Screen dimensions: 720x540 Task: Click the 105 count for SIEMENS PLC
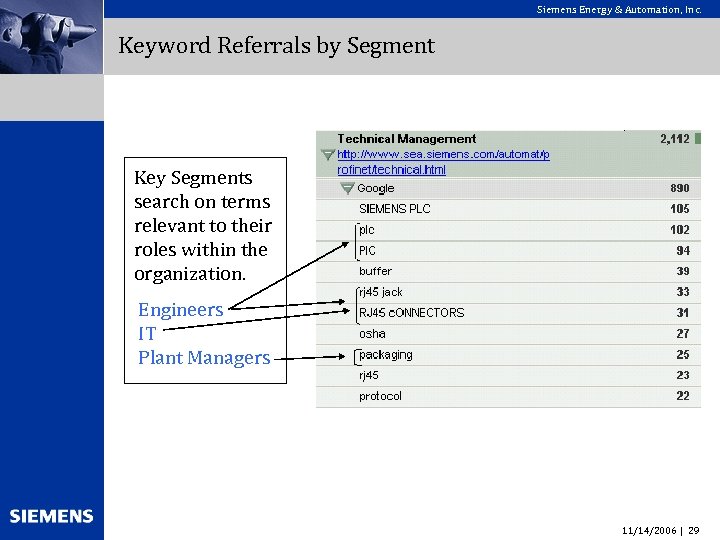tap(680, 209)
